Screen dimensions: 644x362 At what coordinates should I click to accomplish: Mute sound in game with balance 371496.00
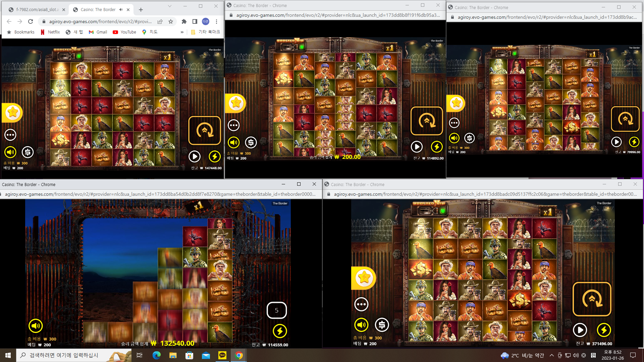pos(362,325)
